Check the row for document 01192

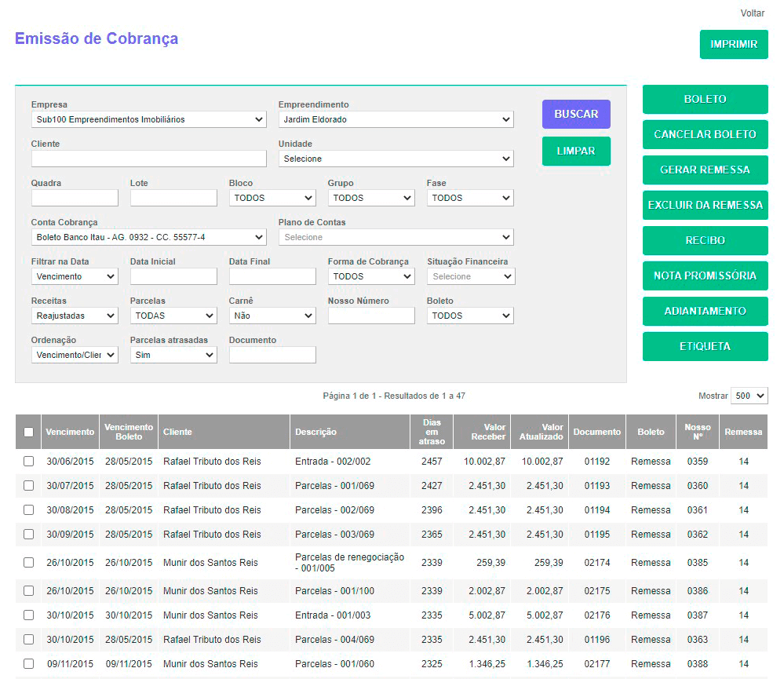(x=29, y=462)
